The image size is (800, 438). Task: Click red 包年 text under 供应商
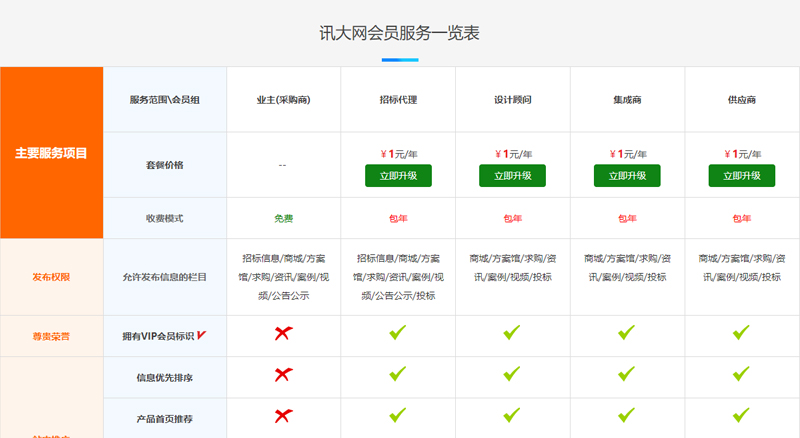pos(742,218)
